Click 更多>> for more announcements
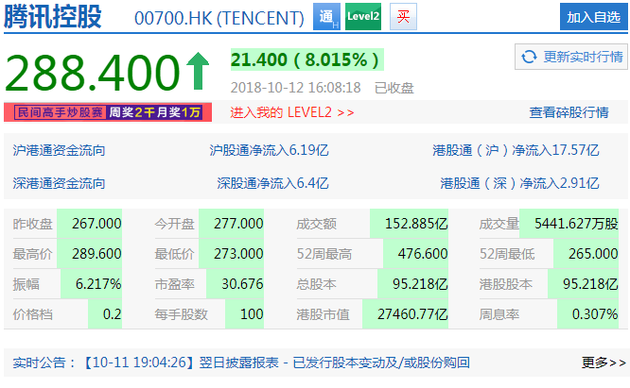The height and width of the screenshot is (388, 630). 603,363
